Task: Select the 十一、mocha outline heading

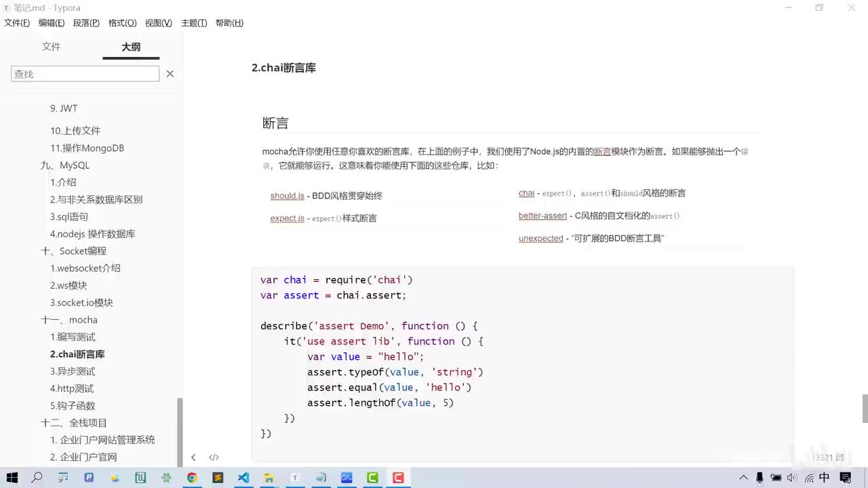Action: point(69,320)
